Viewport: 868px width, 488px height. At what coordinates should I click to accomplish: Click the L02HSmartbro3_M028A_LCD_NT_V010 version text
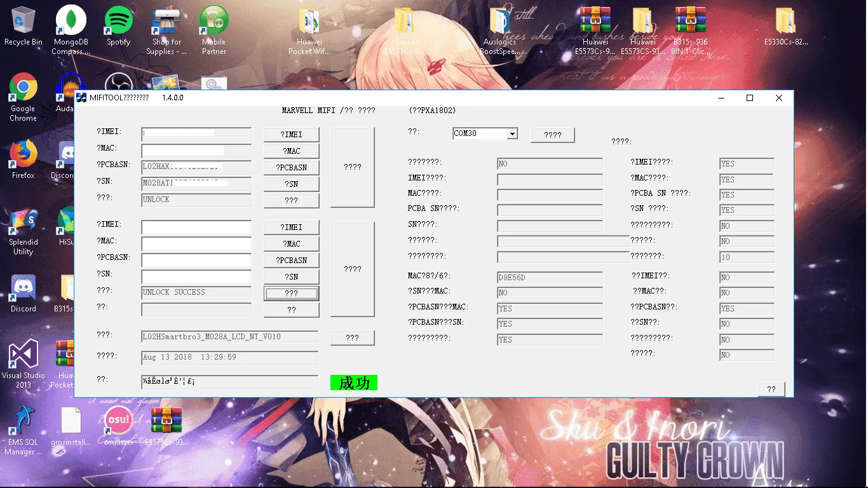[212, 337]
